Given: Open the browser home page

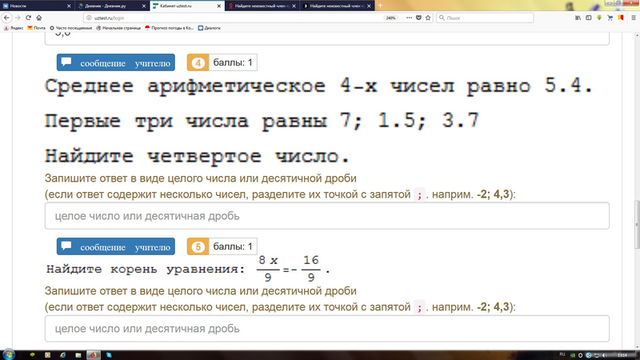Looking at the screenshot, I should [39, 18].
